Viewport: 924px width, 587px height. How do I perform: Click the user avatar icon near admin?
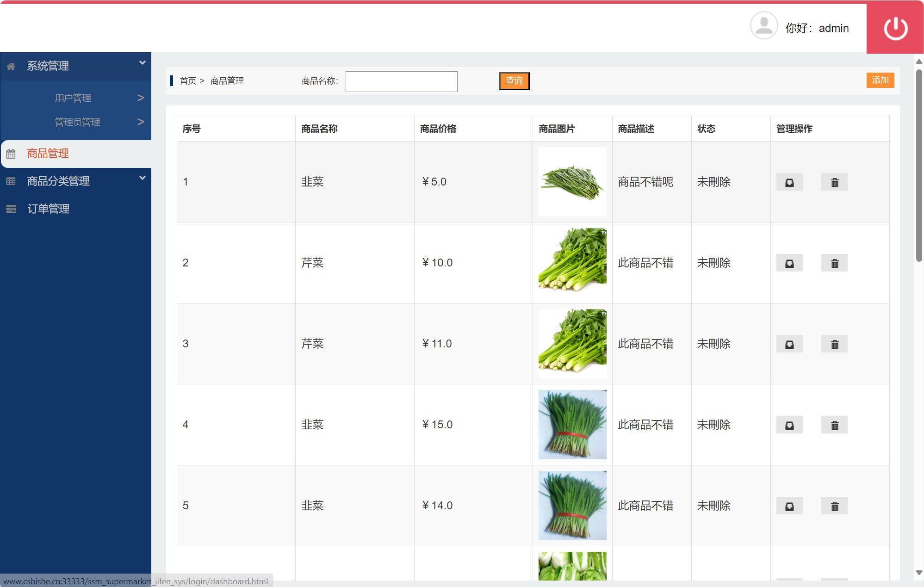[763, 26]
